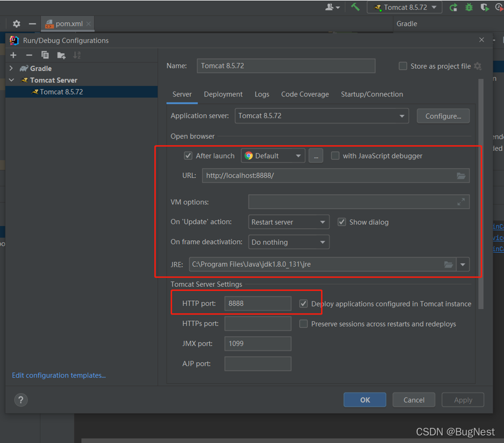504x443 pixels.
Task: Open gear next to Store as project file
Action: (x=477, y=66)
